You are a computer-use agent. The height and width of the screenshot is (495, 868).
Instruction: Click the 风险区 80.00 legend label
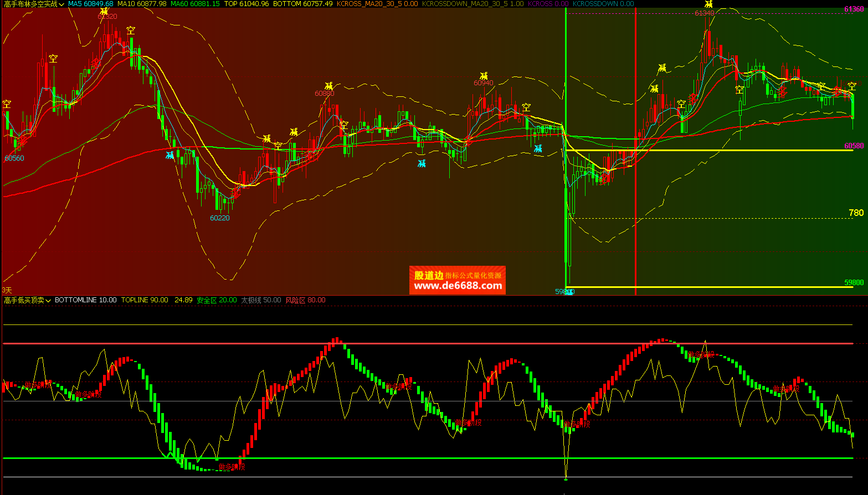305,300
